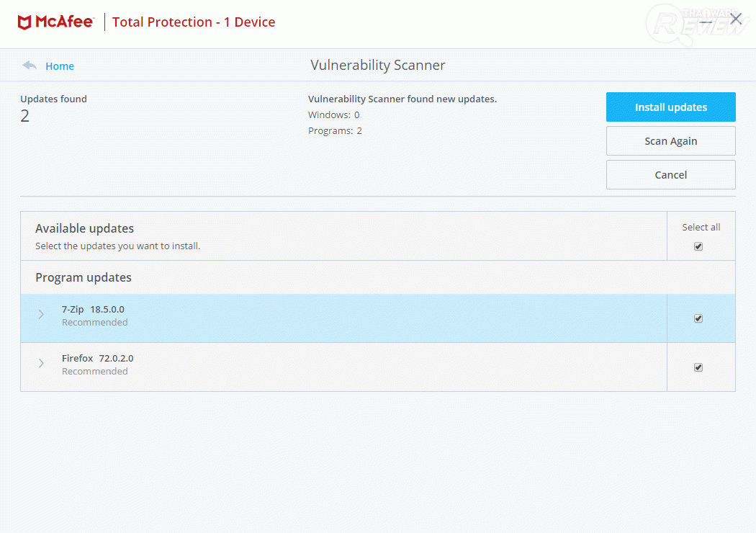
Task: Click the back arrow icon beside Home
Action: point(30,66)
